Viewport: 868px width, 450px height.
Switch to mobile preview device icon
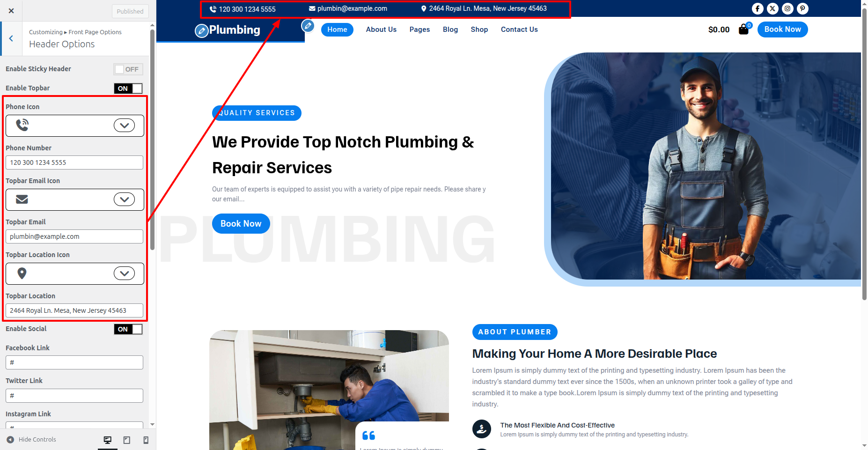click(x=146, y=440)
